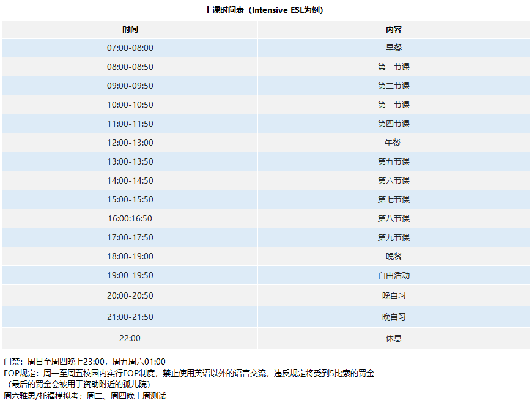Click the 15:00-15:50 time cell
532x408 pixels.
click(130, 199)
